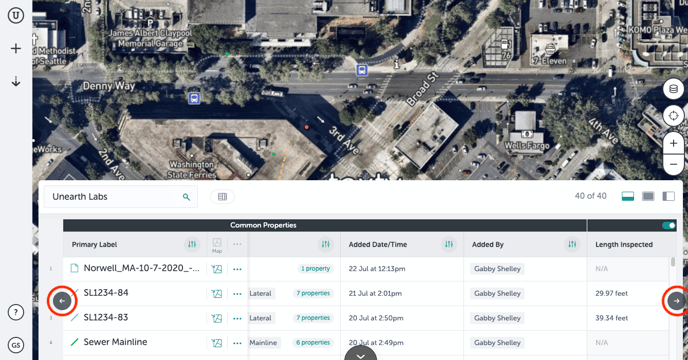Click the Unearth Labs search field
Image resolution: width=688 pixels, height=360 pixels.
(121, 197)
